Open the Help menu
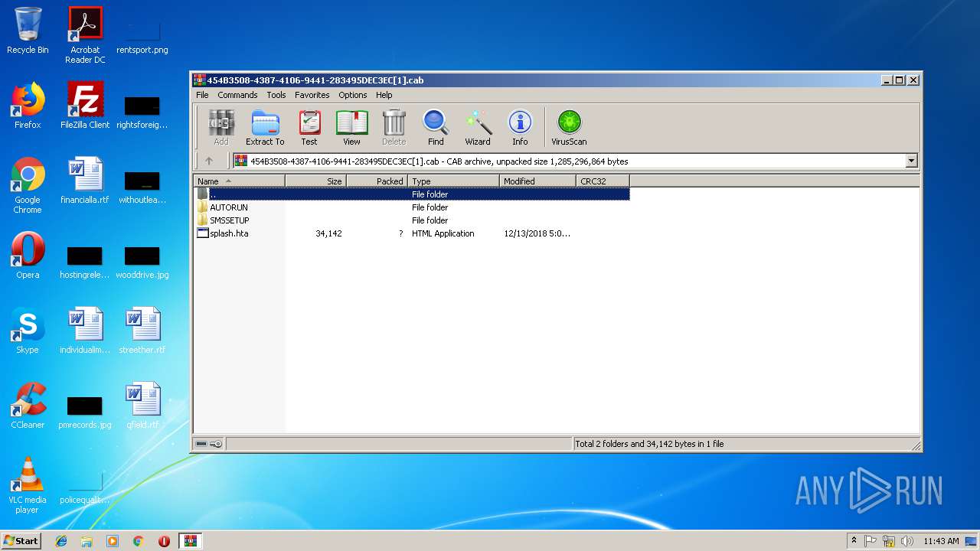The image size is (980, 551). [x=384, y=95]
